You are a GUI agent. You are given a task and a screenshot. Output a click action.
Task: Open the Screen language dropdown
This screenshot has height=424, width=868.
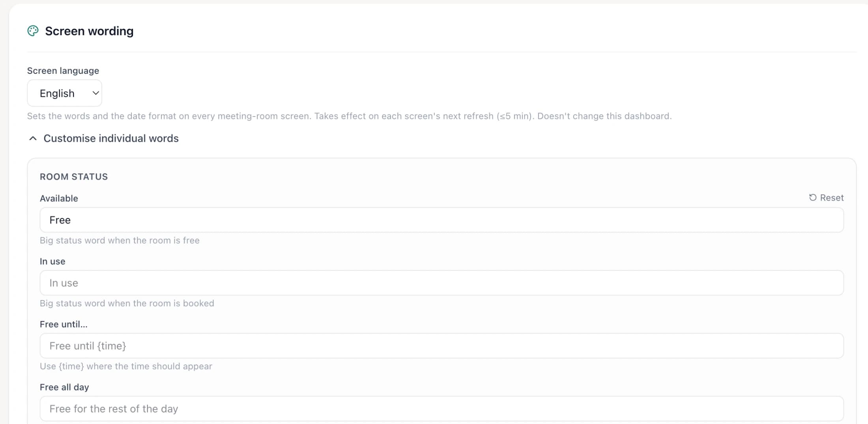point(64,93)
